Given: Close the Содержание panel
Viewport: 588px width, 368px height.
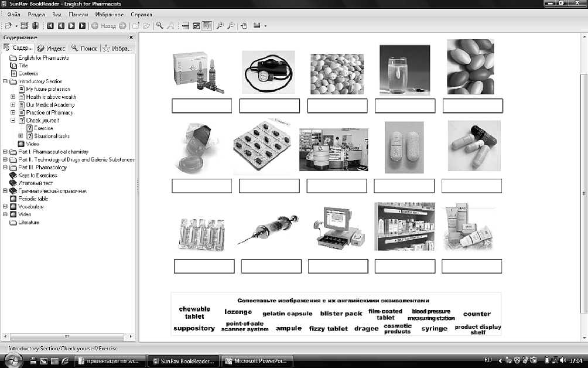Looking at the screenshot, I should click(x=131, y=38).
